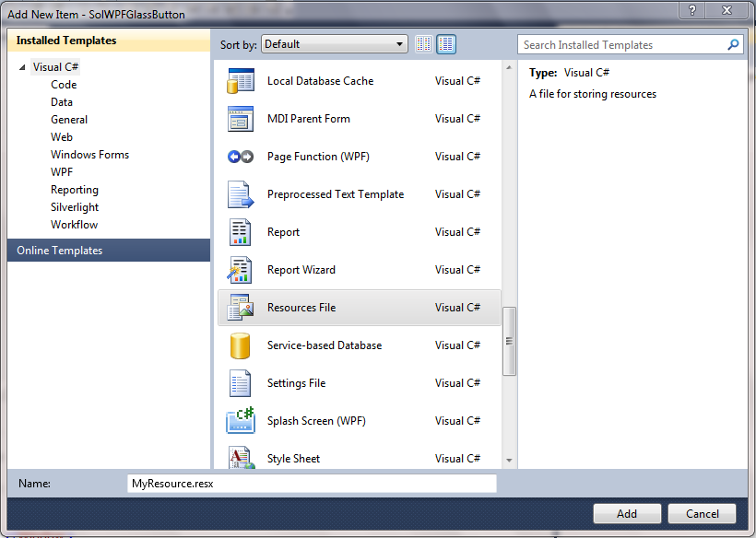Switch to small icons view
This screenshot has width=756, height=538.
pyautogui.click(x=424, y=44)
